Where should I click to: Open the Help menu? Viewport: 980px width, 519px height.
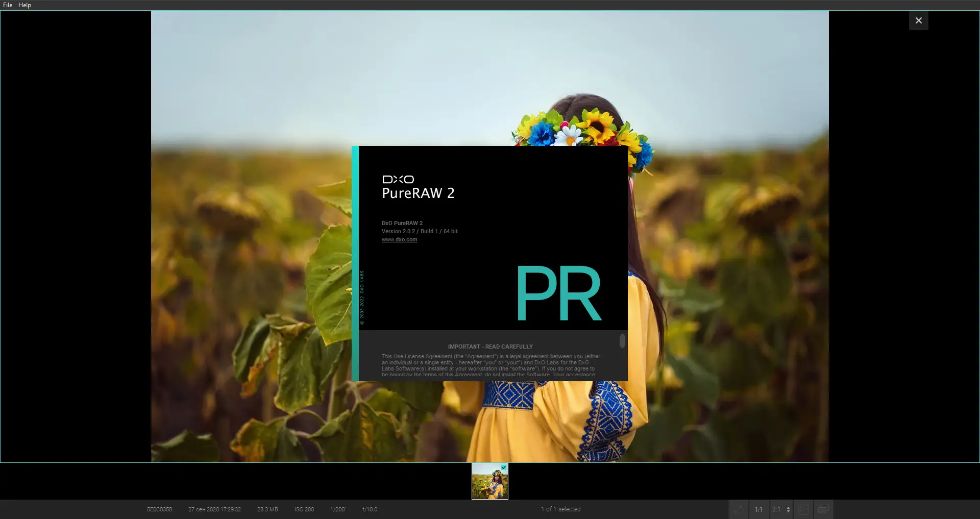pos(24,5)
